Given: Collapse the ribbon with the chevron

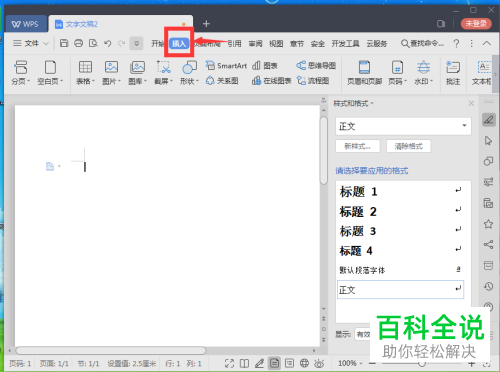Looking at the screenshot, I should point(487,43).
